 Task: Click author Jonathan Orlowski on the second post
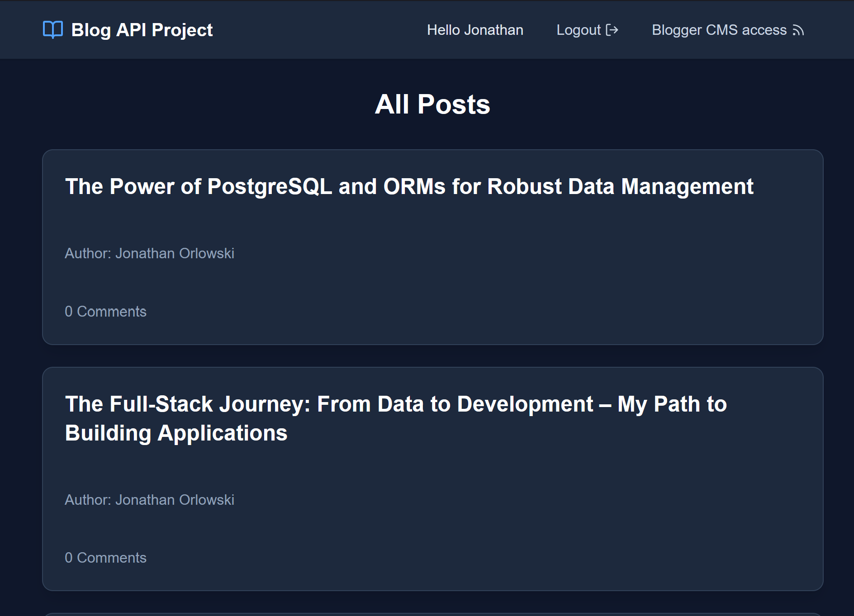click(x=150, y=500)
